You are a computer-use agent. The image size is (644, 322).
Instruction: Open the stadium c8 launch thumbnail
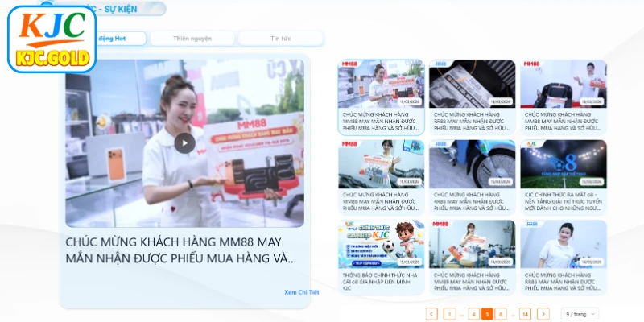(x=563, y=164)
